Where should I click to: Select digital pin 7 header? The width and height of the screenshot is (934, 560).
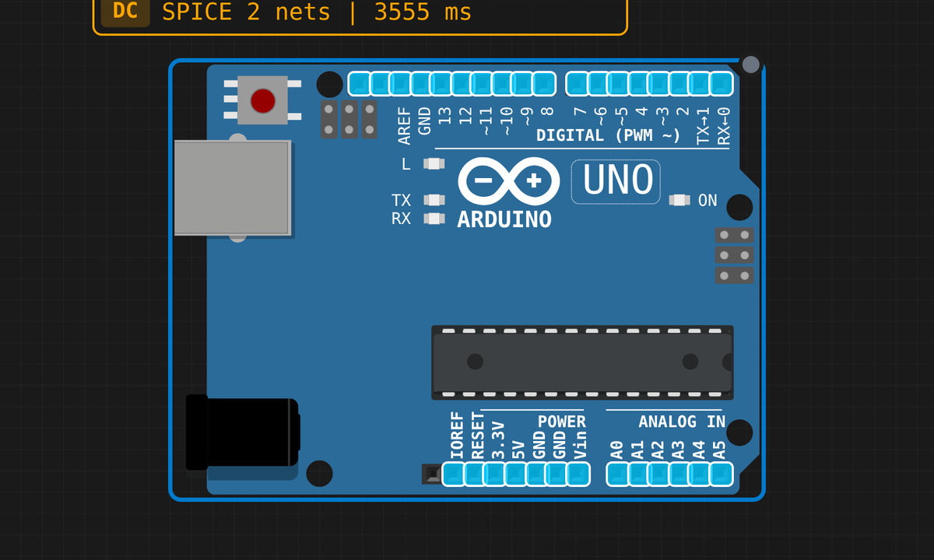[x=578, y=83]
